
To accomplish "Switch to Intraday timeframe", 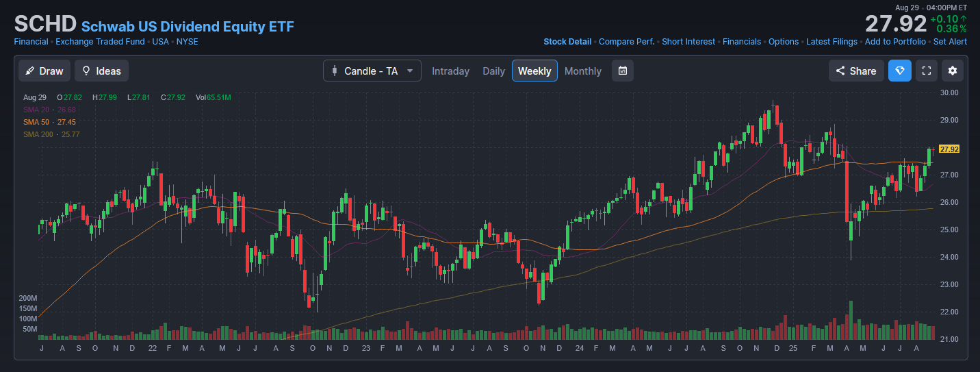I will pyautogui.click(x=450, y=71).
